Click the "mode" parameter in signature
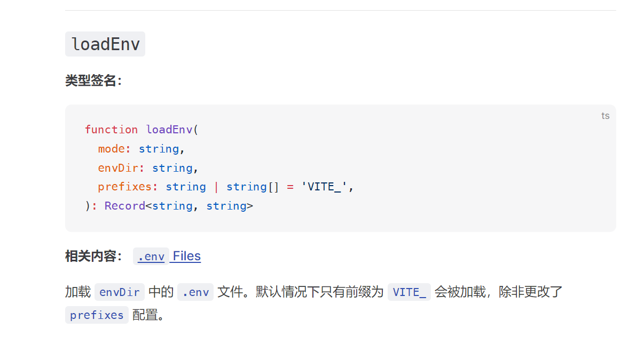 pyautogui.click(x=111, y=149)
